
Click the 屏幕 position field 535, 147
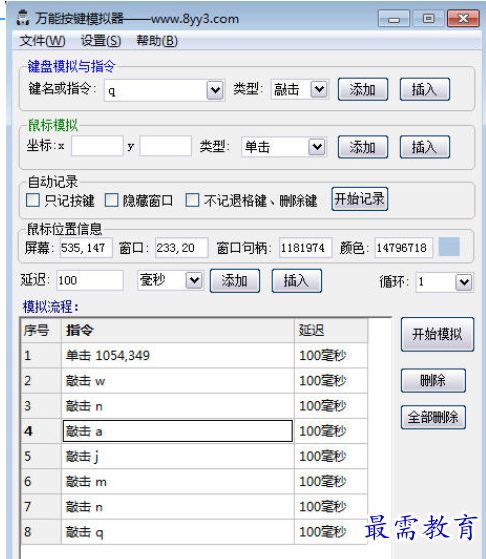click(85, 248)
